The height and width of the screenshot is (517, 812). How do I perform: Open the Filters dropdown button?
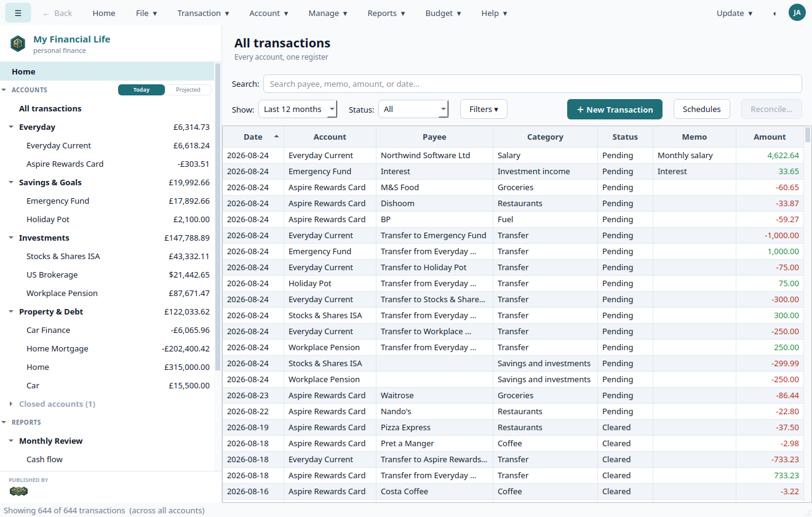(x=484, y=109)
